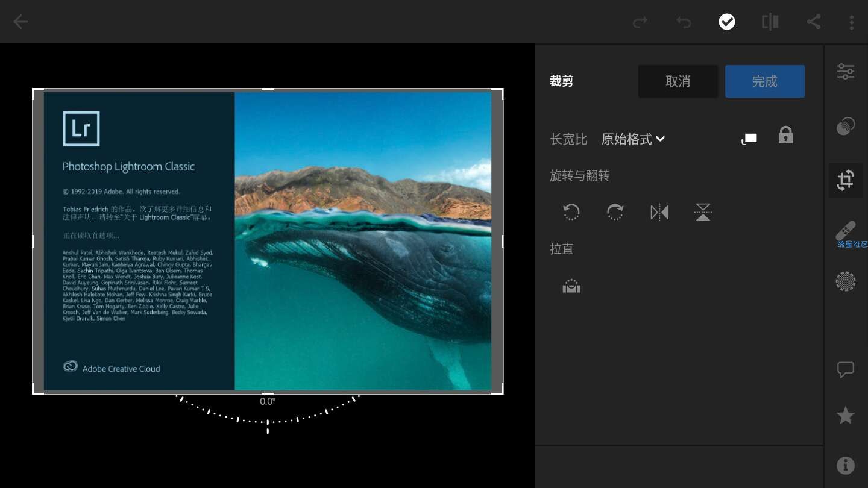The height and width of the screenshot is (488, 868).
Task: Select the healing bandage tool icon
Action: pos(846,231)
